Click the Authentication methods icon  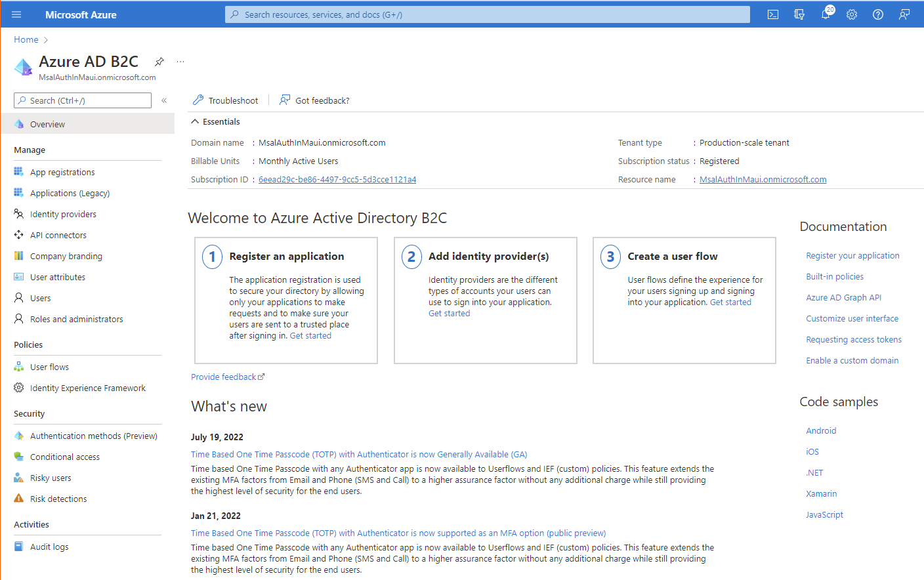(19, 436)
